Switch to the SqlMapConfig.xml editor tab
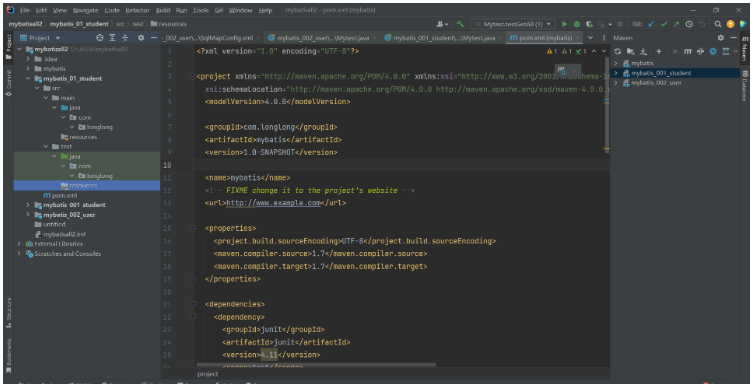This screenshot has width=756, height=384. [x=210, y=38]
